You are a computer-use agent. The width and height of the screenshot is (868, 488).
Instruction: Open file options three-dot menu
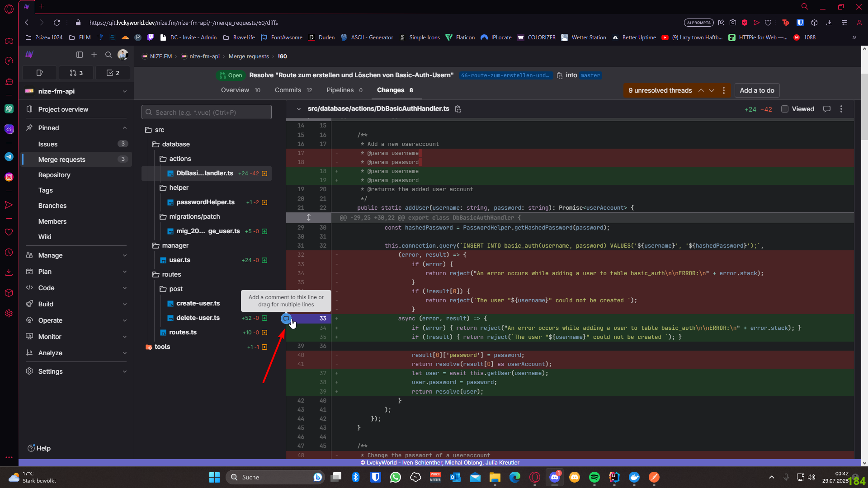coord(841,109)
